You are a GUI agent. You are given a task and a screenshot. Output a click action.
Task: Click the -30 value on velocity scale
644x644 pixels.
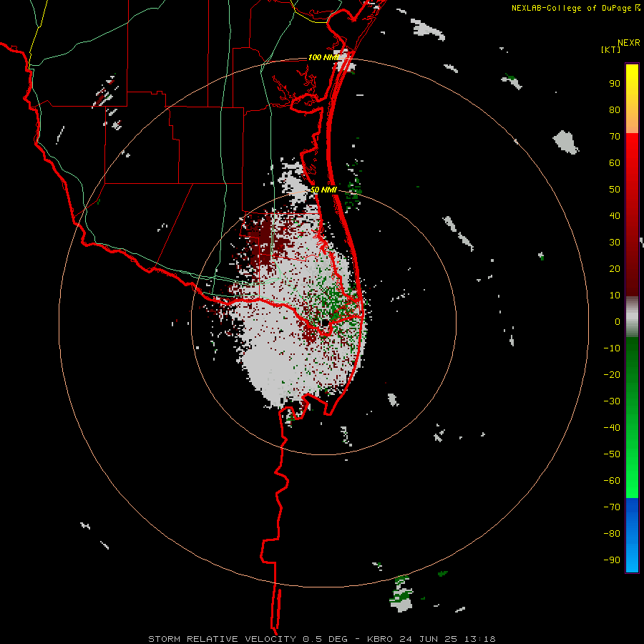tap(612, 401)
